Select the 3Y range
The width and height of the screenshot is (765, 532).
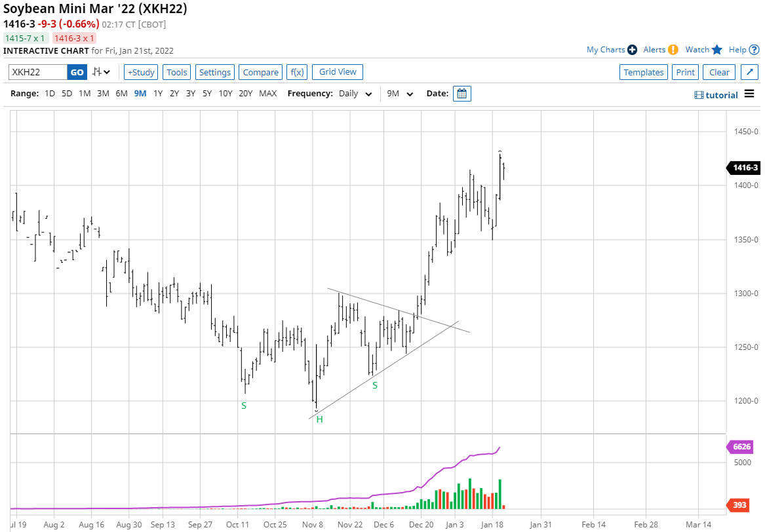coord(191,94)
